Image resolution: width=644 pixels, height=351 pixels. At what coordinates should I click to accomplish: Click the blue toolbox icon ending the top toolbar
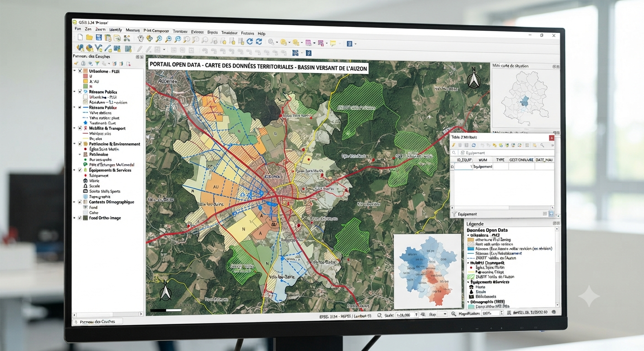(x=349, y=43)
